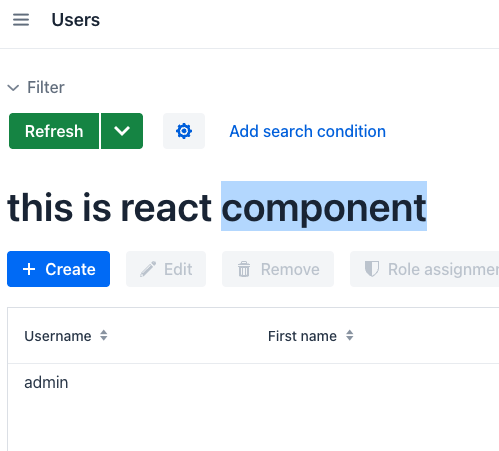The height and width of the screenshot is (451, 499).
Task: Select the Username column header
Action: 58,336
